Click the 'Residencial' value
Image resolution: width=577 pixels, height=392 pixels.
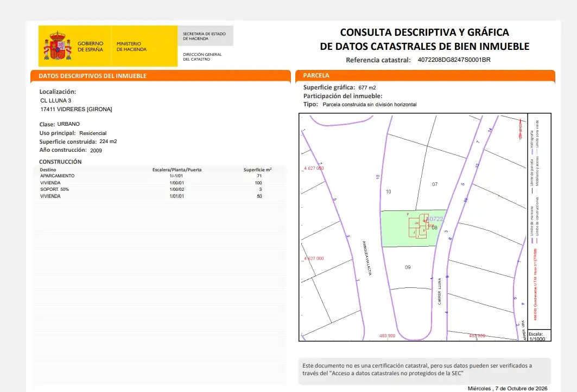coord(93,133)
